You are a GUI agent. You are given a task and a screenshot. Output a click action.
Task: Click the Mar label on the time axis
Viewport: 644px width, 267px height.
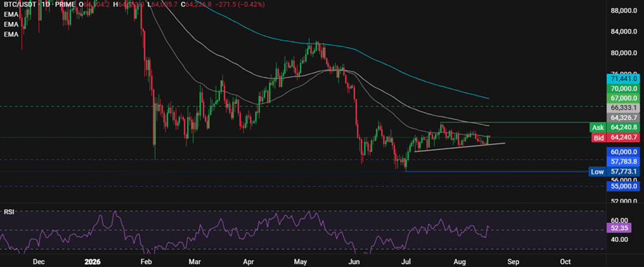point(194,262)
